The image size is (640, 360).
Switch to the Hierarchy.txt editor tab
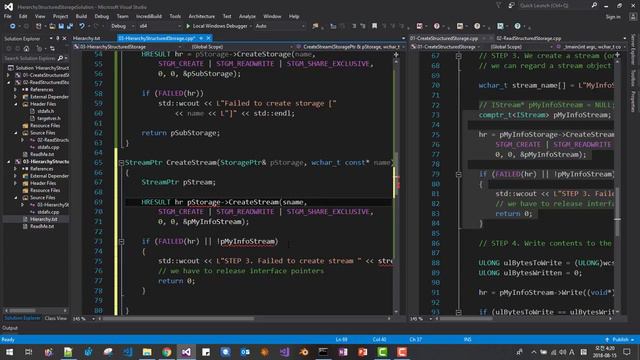(x=87, y=38)
